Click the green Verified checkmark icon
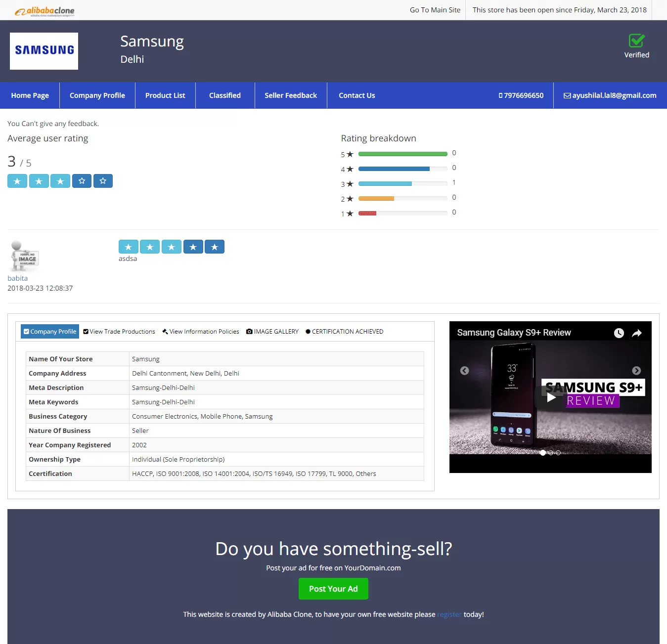The image size is (667, 644). 636,41
